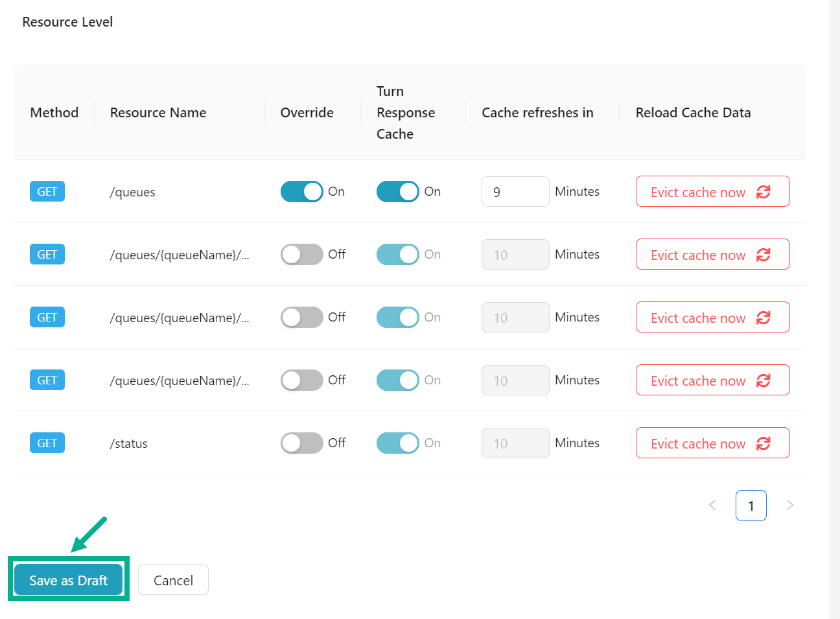
Task: Select page 1 in pagination
Action: tap(751, 506)
